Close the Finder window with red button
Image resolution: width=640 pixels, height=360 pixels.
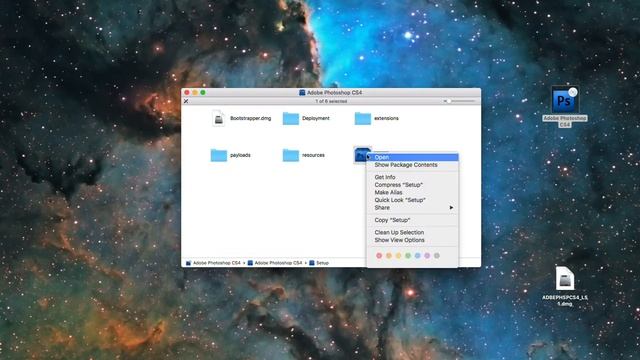tap(187, 93)
